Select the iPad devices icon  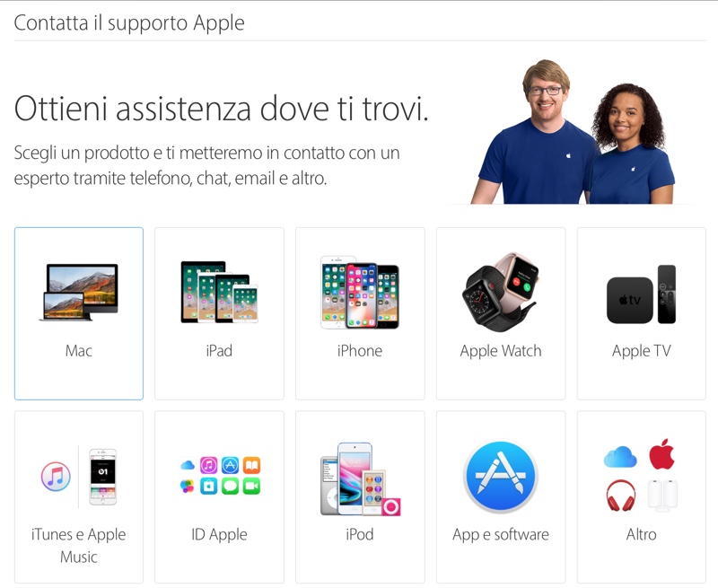pyautogui.click(x=219, y=292)
